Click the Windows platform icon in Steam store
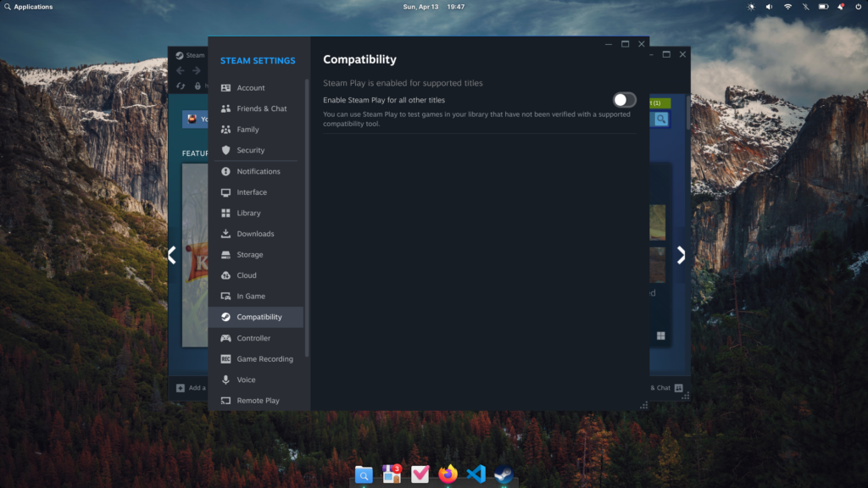 pos(661,335)
